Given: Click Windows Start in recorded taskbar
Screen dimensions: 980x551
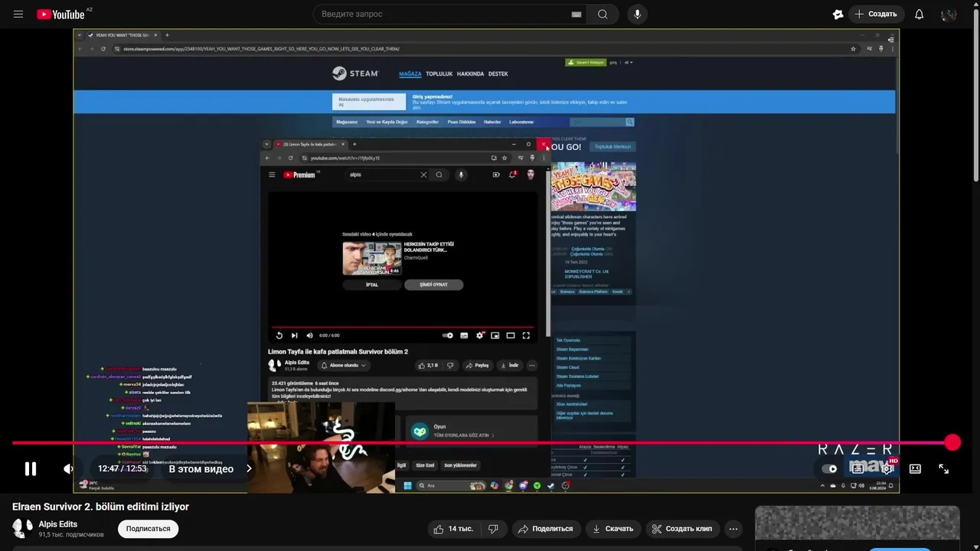Looking at the screenshot, I should (407, 485).
